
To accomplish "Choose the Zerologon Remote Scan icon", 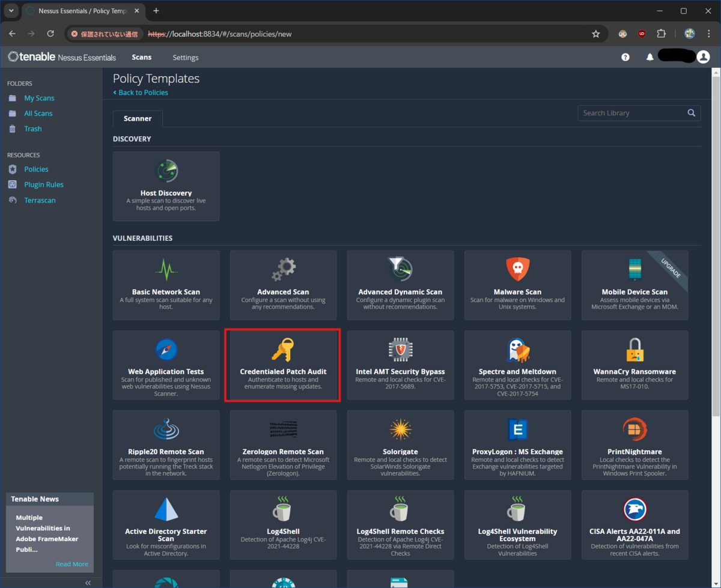I will (283, 429).
